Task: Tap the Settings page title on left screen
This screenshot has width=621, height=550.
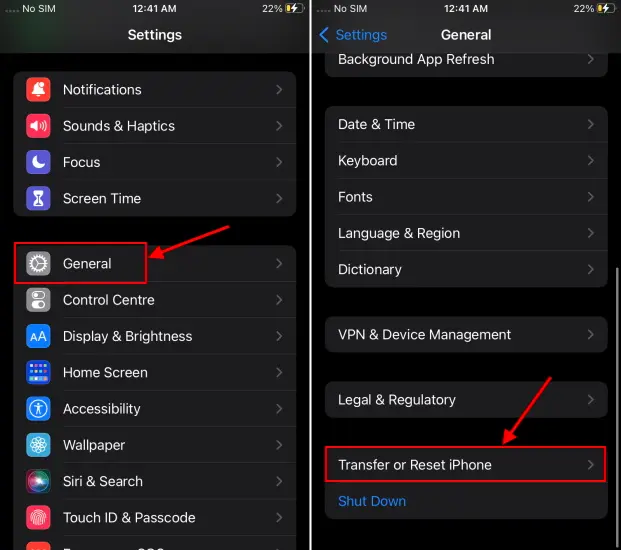Action: [155, 35]
